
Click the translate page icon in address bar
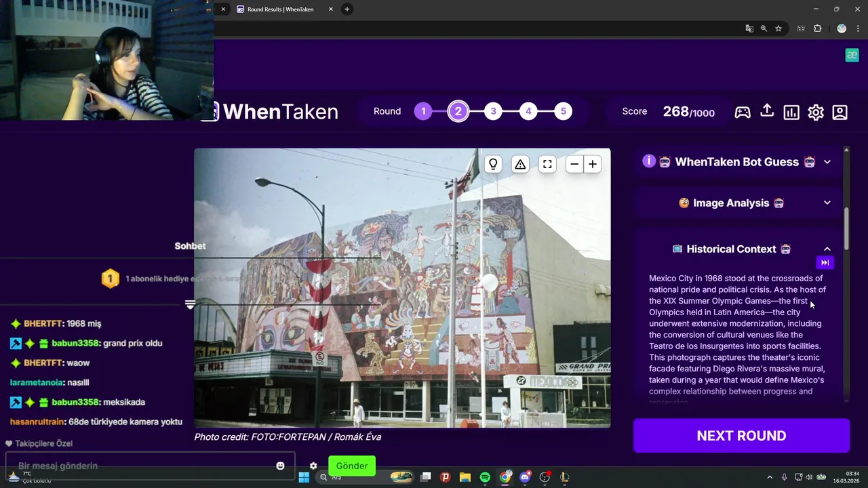point(749,28)
